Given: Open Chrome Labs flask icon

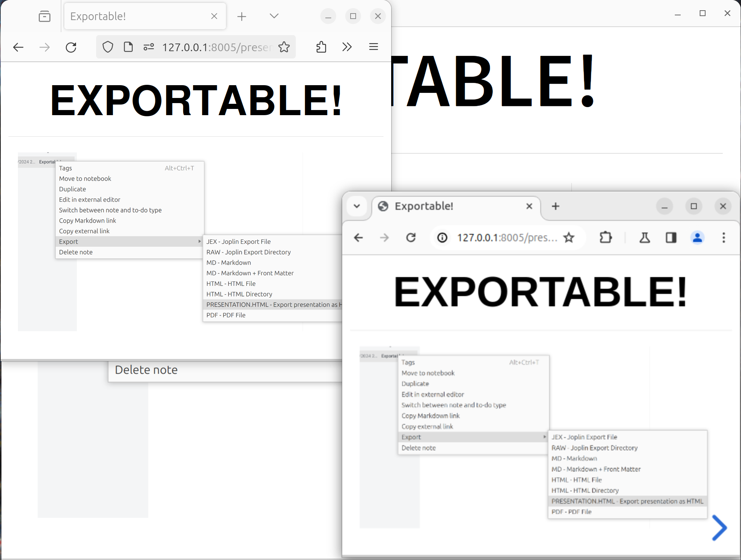Looking at the screenshot, I should pos(644,238).
